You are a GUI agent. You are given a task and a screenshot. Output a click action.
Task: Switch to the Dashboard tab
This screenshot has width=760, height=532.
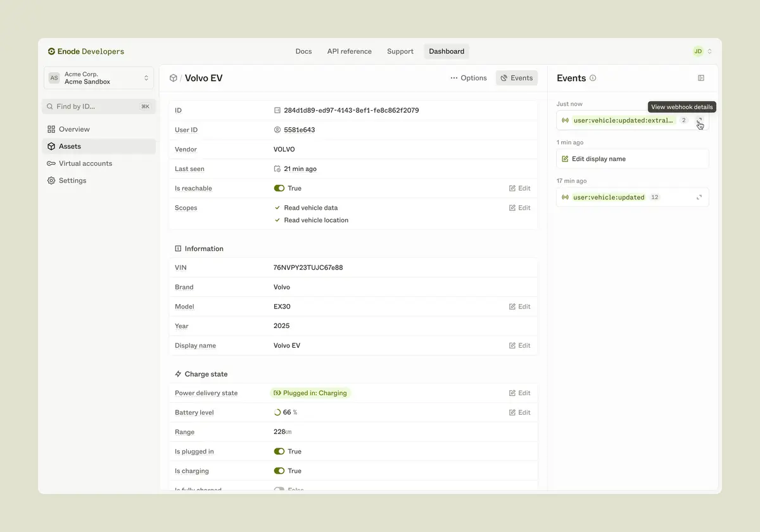[x=446, y=51]
